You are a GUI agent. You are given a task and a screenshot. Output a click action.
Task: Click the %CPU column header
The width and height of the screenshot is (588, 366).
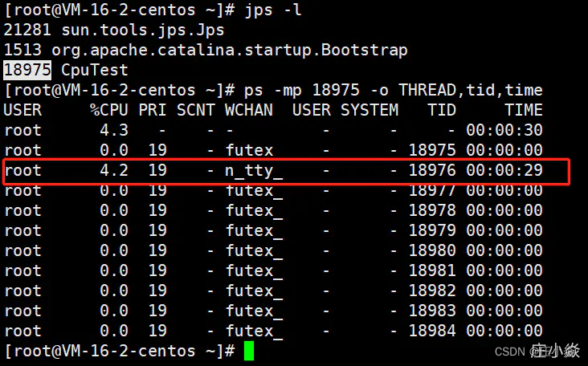pyautogui.click(x=109, y=110)
